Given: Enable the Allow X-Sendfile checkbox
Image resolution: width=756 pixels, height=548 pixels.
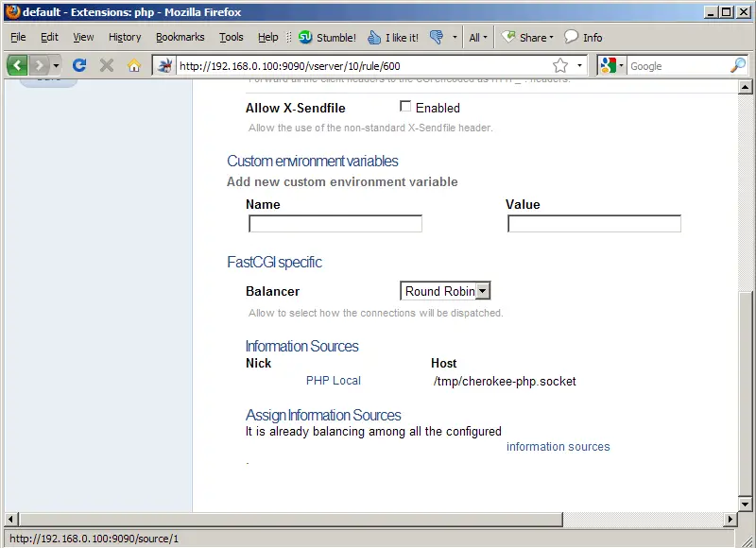Looking at the screenshot, I should [405, 107].
